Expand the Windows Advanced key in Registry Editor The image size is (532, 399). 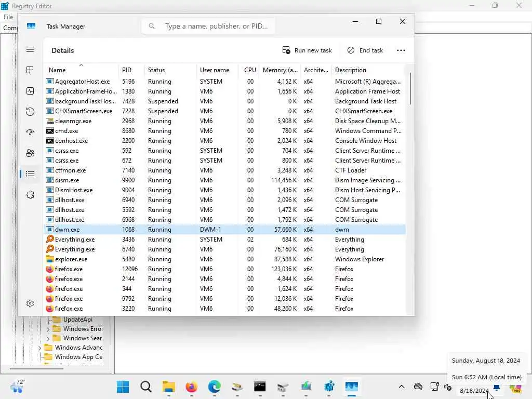coord(39,348)
